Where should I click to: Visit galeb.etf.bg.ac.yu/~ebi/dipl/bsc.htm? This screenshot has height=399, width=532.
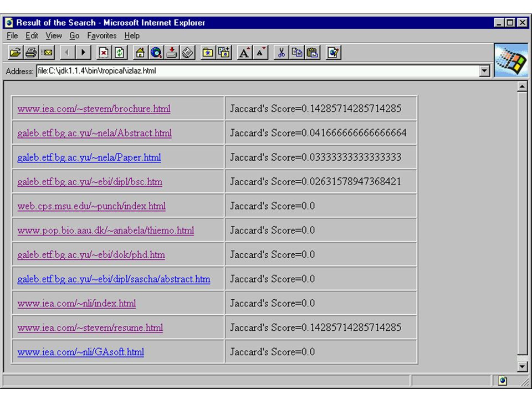point(90,182)
